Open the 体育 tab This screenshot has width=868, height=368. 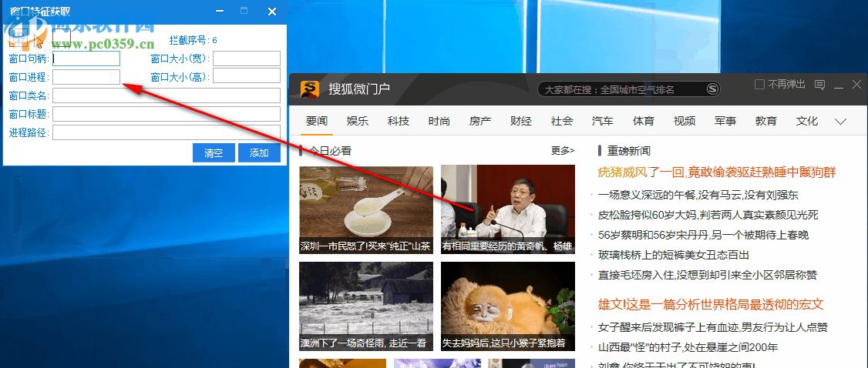[x=643, y=121]
